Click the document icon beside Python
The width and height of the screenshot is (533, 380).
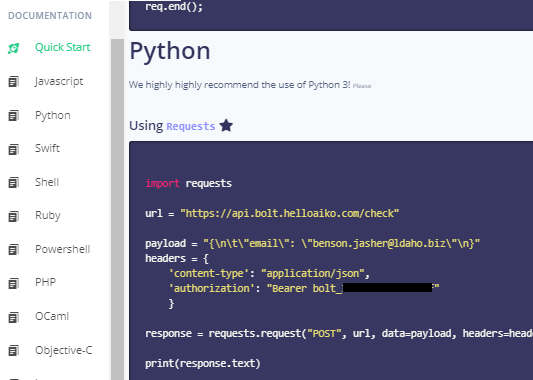(14, 116)
